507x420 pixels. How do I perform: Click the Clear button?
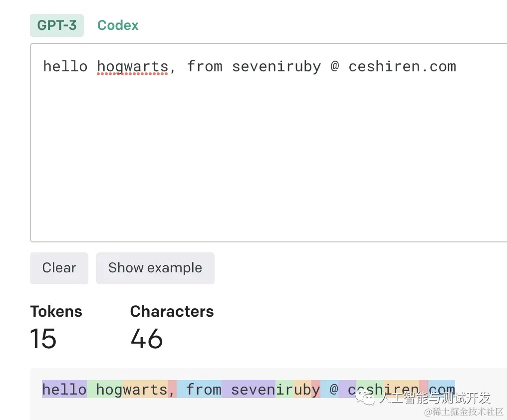click(59, 268)
